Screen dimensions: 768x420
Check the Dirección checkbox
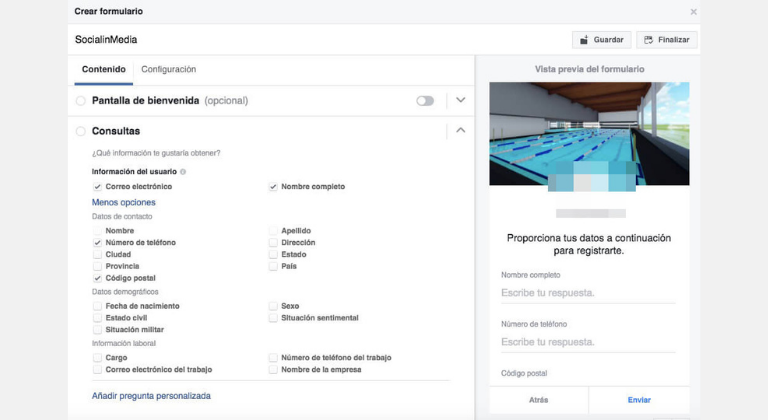pyautogui.click(x=273, y=243)
